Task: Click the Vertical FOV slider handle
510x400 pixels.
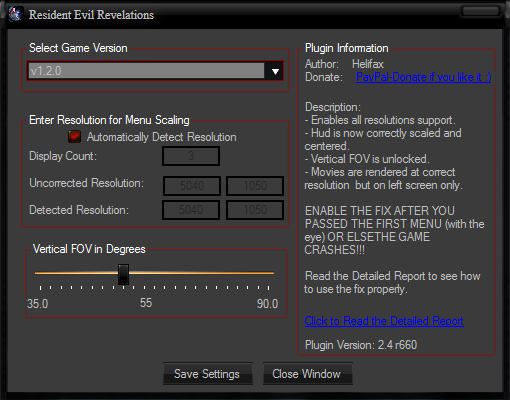Action: pos(123,274)
